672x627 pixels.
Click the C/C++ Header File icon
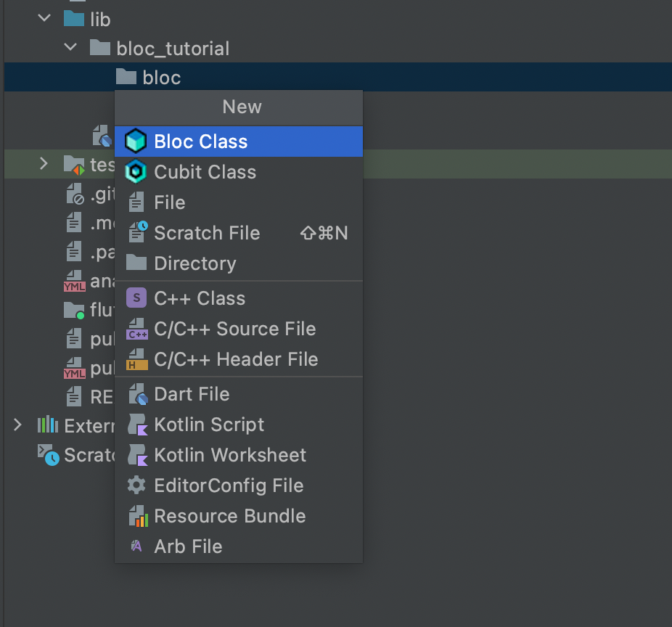(x=137, y=360)
